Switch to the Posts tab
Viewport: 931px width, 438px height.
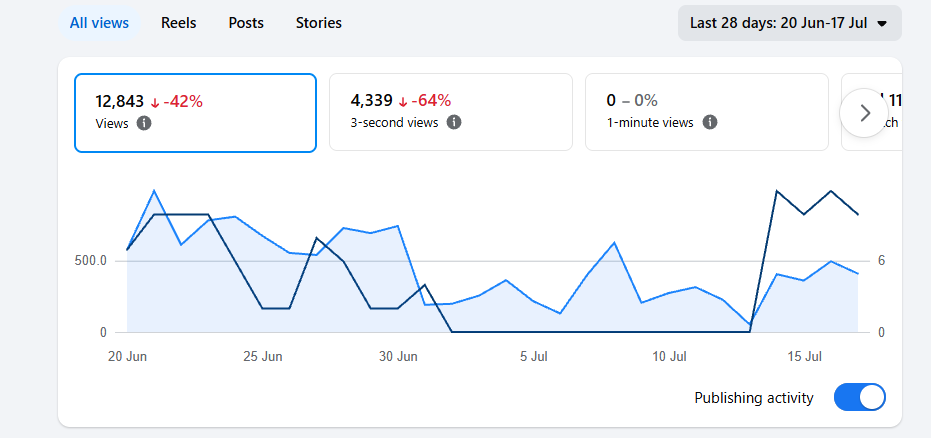coord(246,23)
